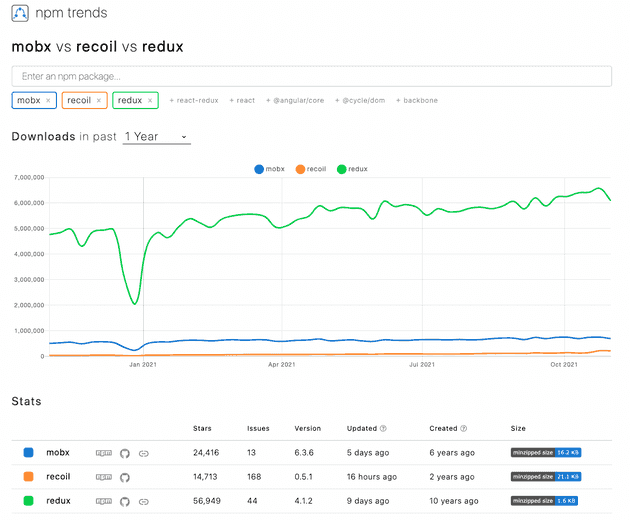Open redux minzipped size badge
The height and width of the screenshot is (520, 630).
click(x=545, y=501)
